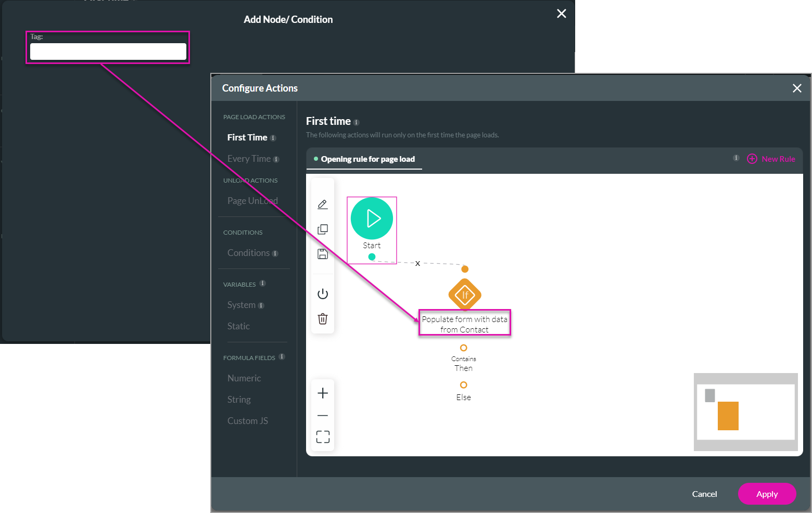The height and width of the screenshot is (513, 812).
Task: Open the Every Time page load actions
Action: coord(249,159)
